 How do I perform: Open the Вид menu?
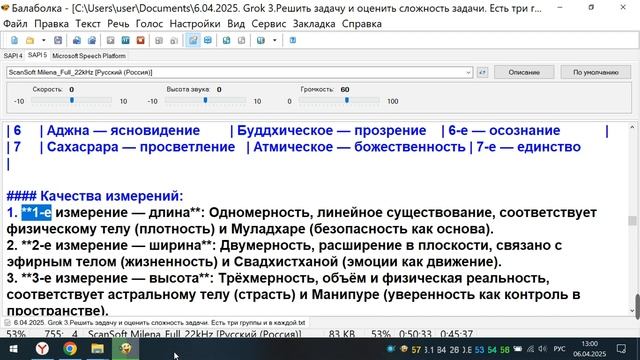236,24
